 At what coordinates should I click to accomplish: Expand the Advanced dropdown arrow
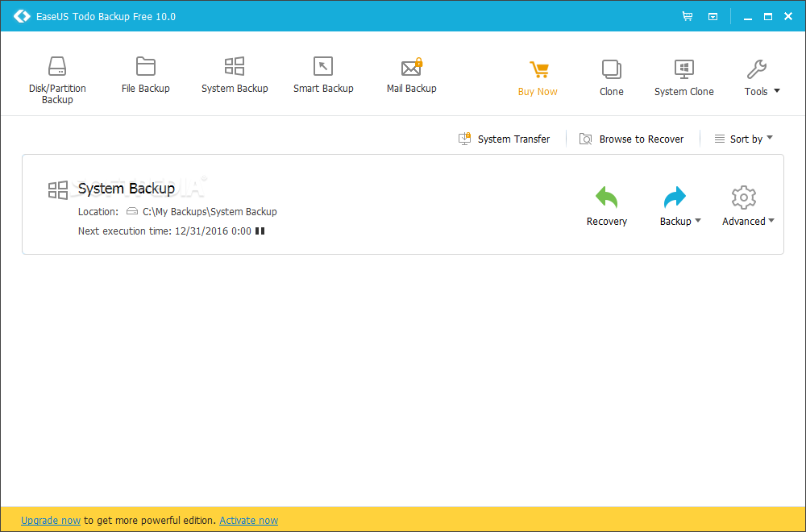click(771, 221)
